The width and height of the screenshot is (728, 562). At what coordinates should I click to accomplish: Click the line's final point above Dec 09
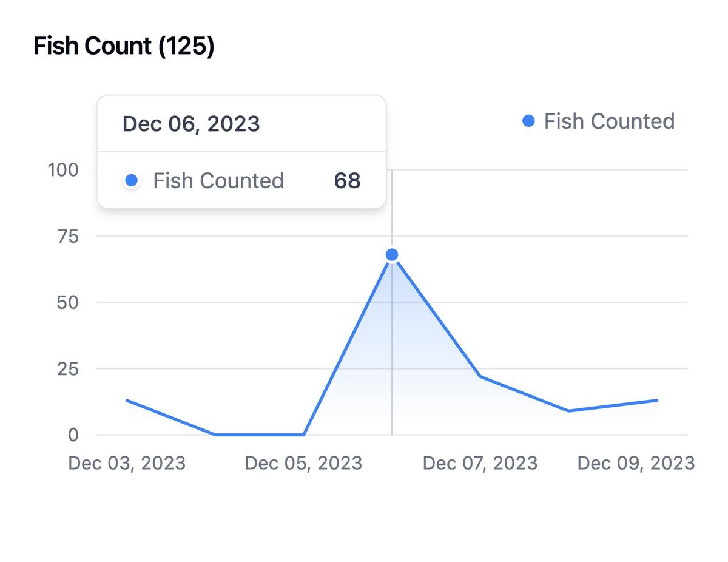click(x=657, y=401)
